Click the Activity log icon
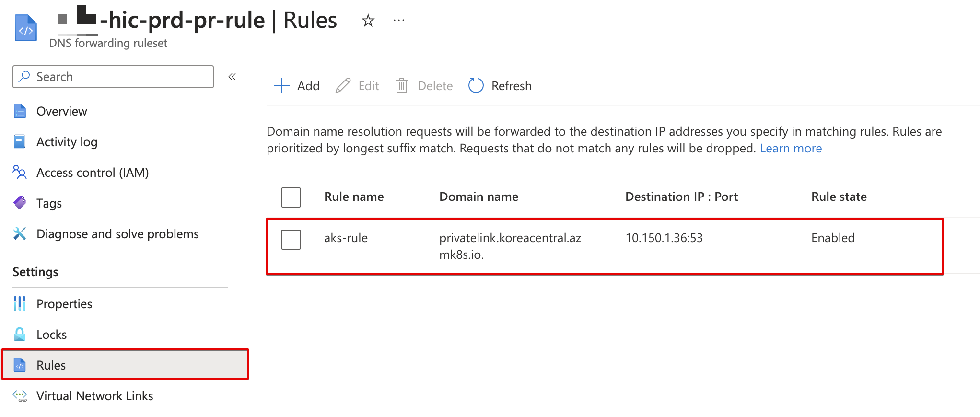The image size is (980, 417). pos(20,142)
